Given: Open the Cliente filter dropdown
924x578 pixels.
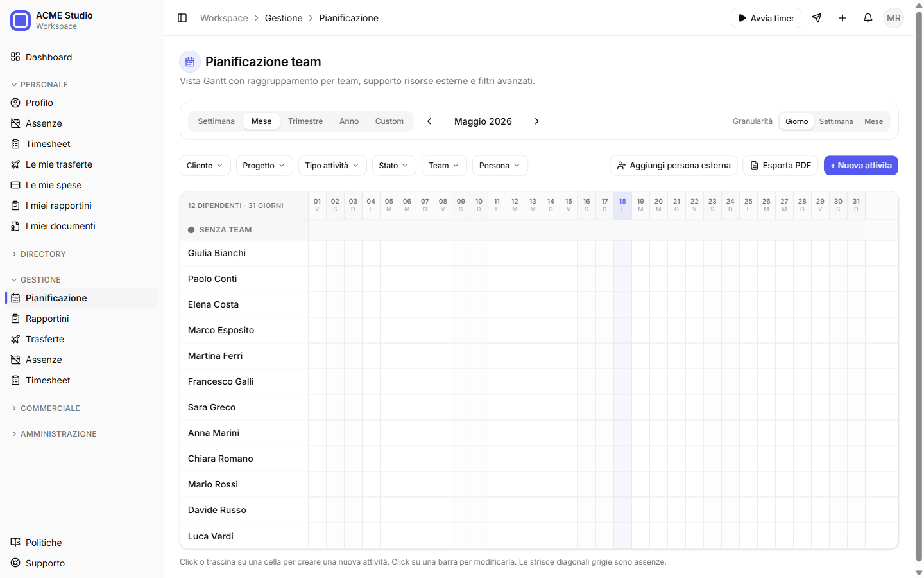Looking at the screenshot, I should tap(205, 166).
